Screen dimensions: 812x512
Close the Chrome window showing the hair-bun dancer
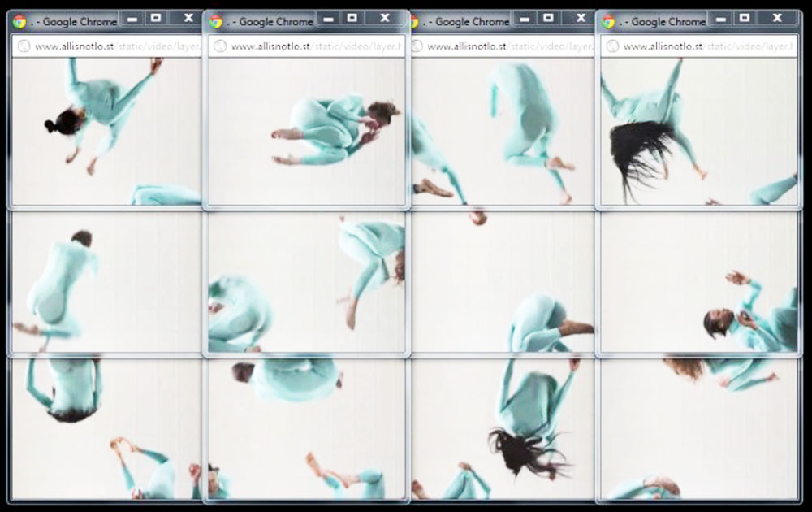[x=188, y=19]
